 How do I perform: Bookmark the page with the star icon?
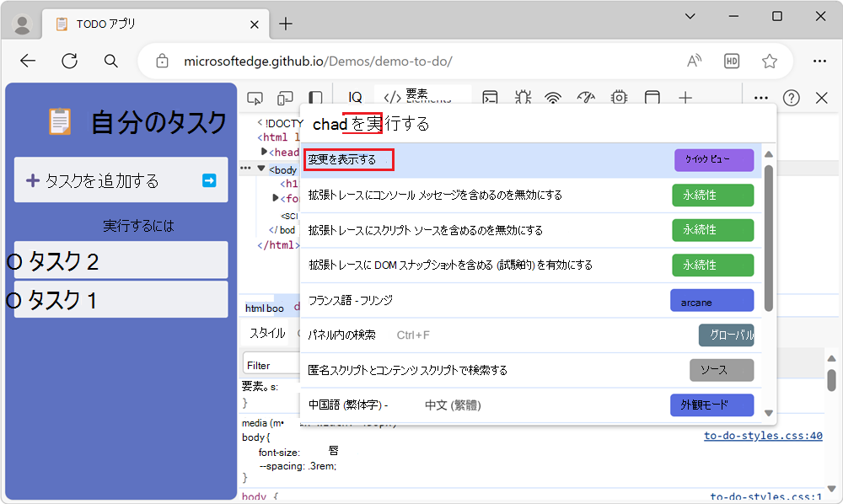pos(769,61)
